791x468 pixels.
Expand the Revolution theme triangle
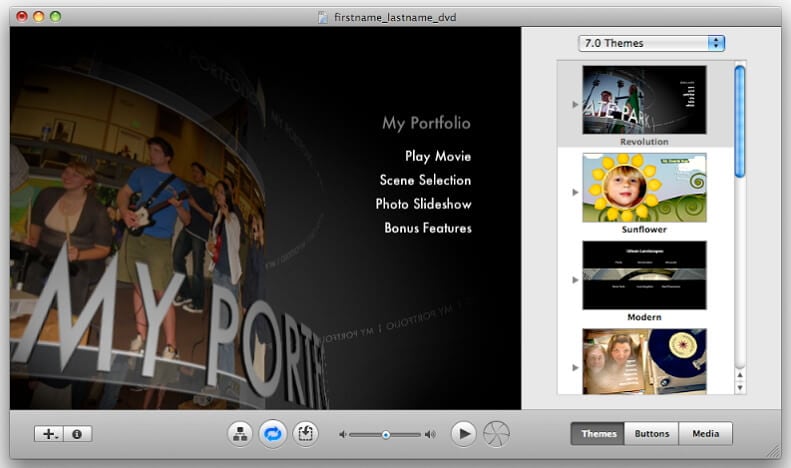575,104
